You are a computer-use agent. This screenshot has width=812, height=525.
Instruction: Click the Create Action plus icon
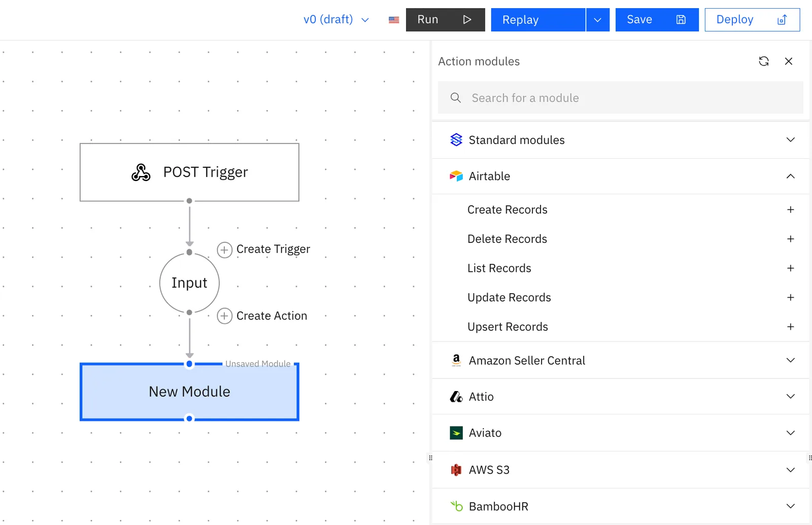224,316
